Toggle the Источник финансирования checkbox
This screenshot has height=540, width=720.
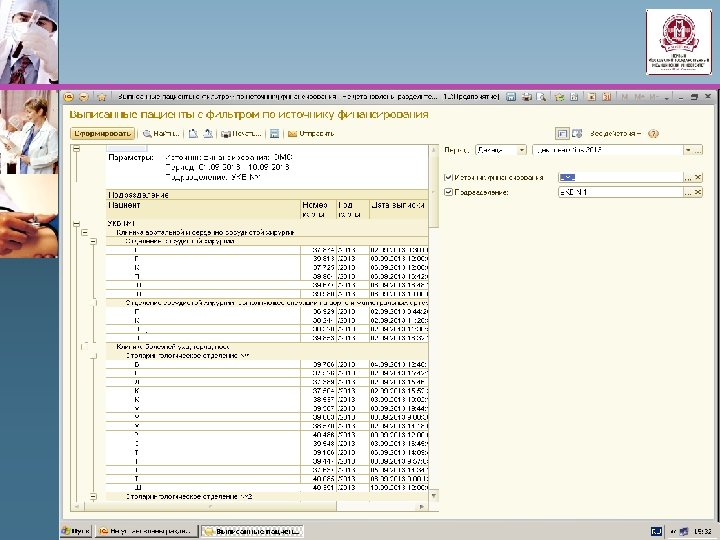coord(447,177)
